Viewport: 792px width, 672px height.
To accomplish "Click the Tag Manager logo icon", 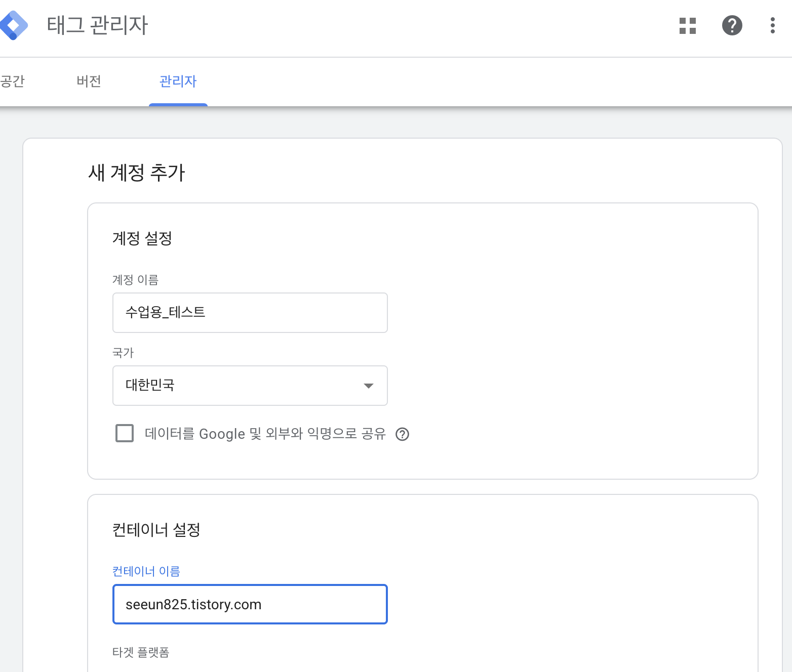I will [x=13, y=25].
